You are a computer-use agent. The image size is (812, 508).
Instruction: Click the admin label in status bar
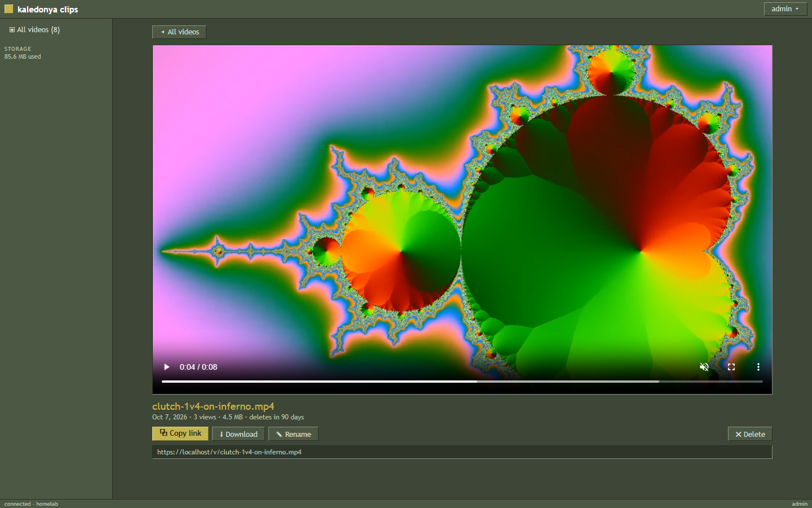[x=800, y=504]
